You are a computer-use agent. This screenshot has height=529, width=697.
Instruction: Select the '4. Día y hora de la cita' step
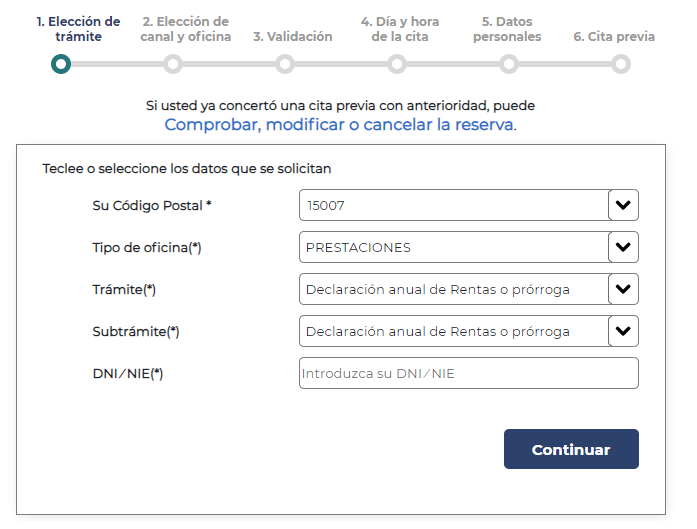(x=400, y=29)
